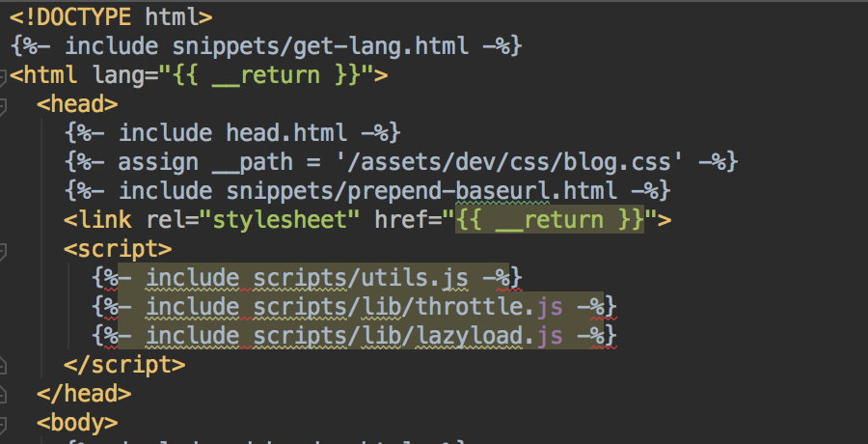Collapse the <script> opening tag fold marker
This screenshot has width=868, height=444.
[2, 251]
